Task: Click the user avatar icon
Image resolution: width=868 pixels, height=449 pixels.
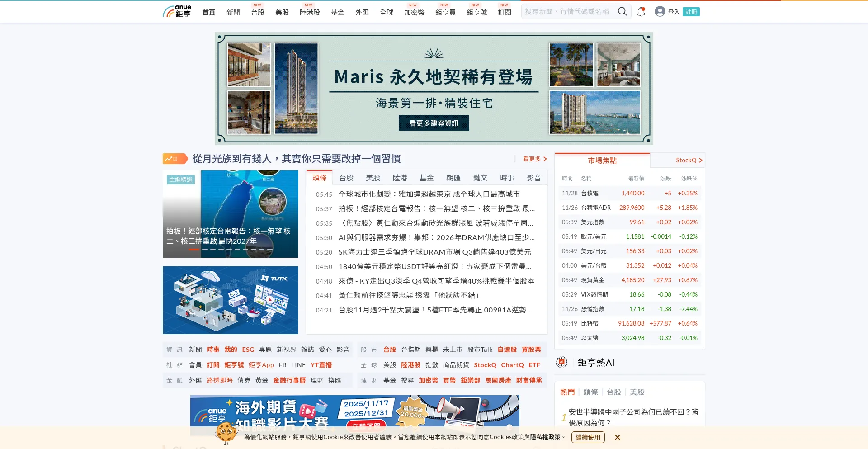Action: (x=660, y=12)
